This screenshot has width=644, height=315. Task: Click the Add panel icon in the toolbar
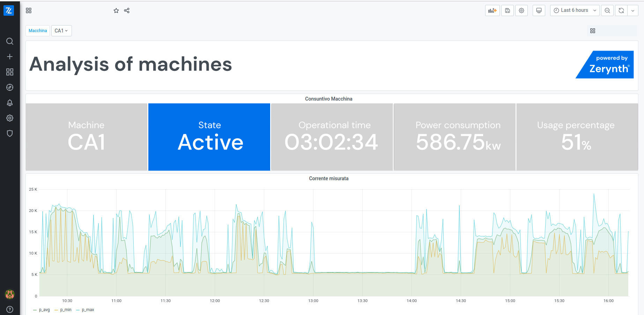coord(492,10)
